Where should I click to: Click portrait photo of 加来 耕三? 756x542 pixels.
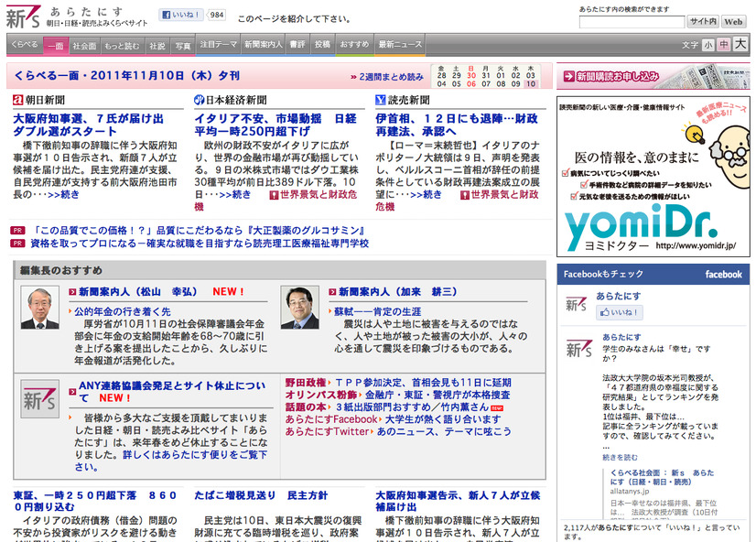tap(300, 308)
